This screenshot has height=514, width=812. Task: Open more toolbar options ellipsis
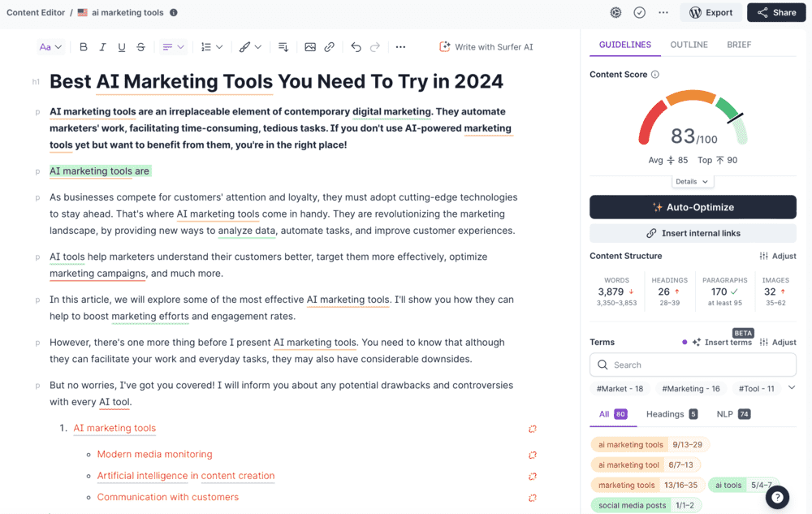(x=400, y=47)
